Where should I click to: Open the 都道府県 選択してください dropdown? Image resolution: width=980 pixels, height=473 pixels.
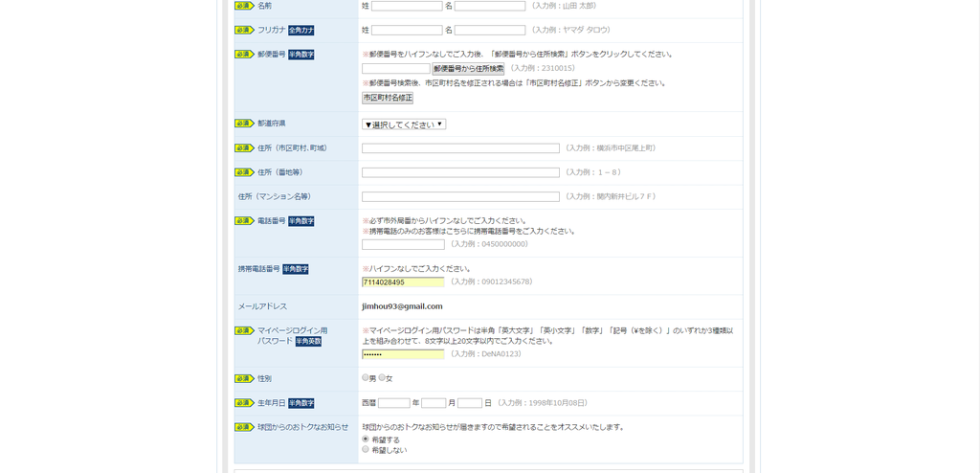[404, 124]
